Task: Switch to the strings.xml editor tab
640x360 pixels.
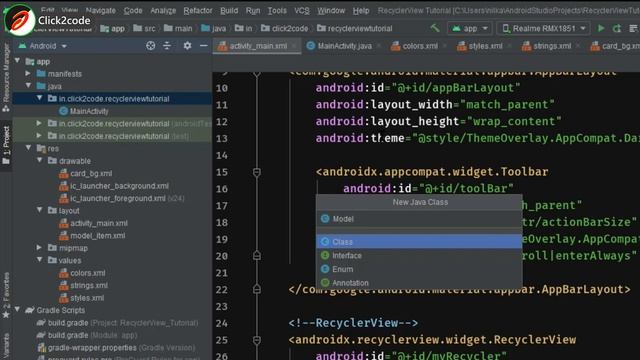Action: pyautogui.click(x=551, y=46)
